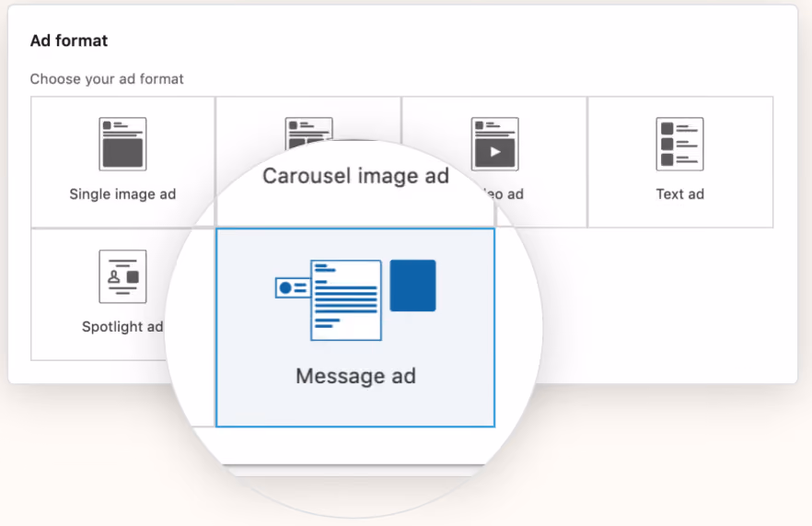Select the Message ad envelope icon
Viewport: 812px width, 526px height.
[x=355, y=300]
